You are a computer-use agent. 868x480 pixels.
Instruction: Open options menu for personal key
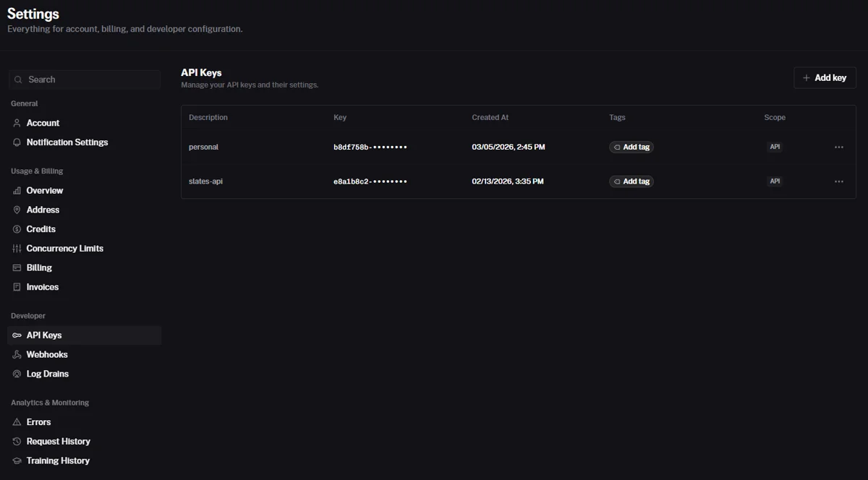coord(838,147)
